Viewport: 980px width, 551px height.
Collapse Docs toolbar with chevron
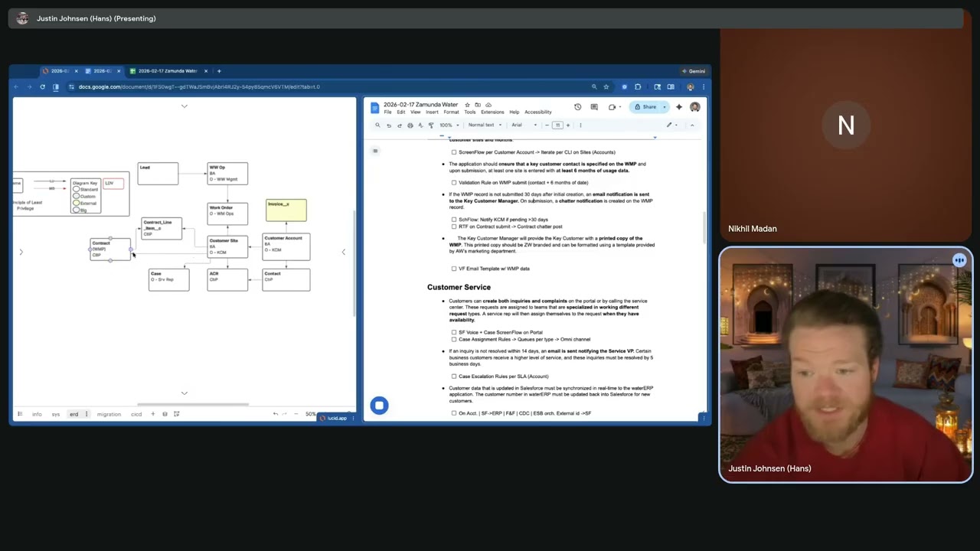[692, 125]
